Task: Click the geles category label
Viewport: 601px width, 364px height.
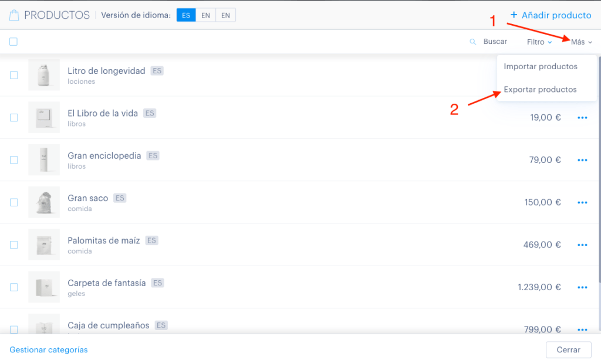Action: click(76, 294)
